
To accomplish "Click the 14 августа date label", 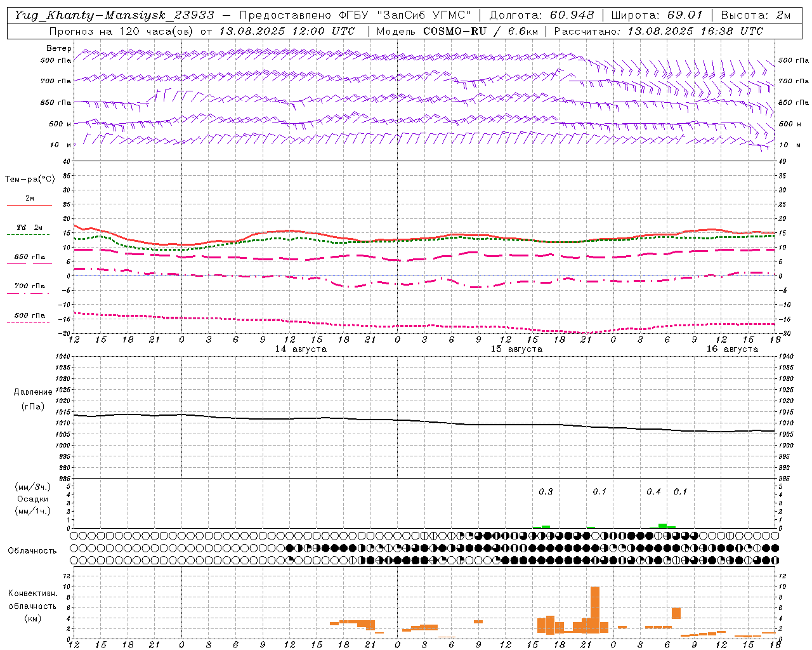I will tap(301, 349).
